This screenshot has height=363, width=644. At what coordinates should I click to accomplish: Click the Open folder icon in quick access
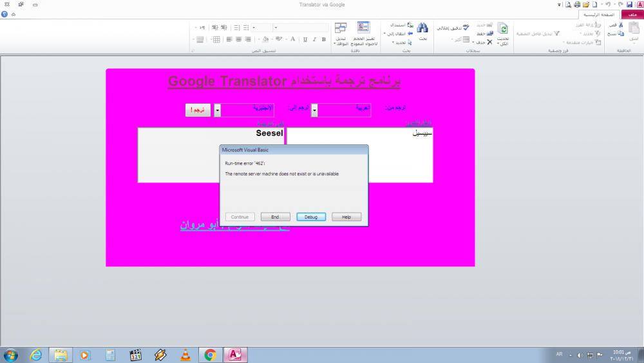pos(585,5)
